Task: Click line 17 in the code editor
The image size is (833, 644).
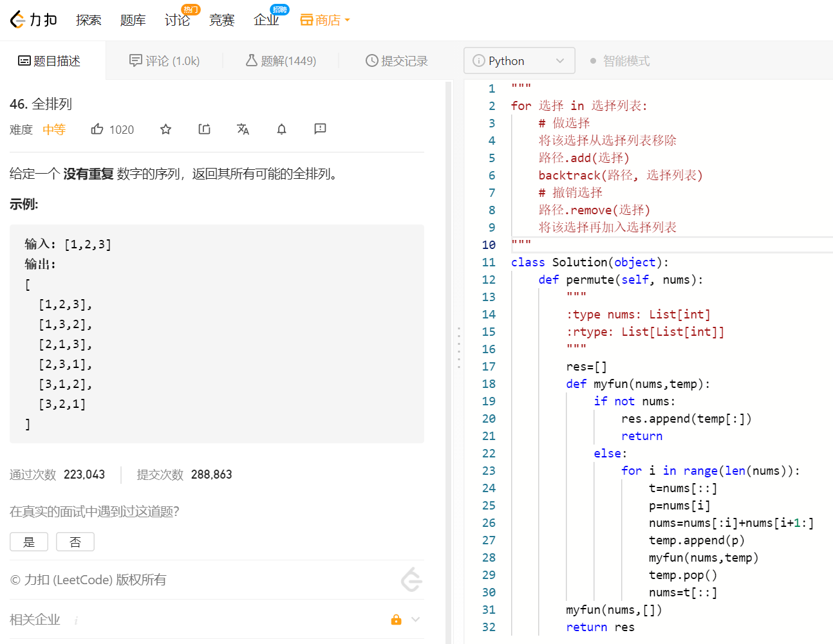Action: tap(586, 367)
